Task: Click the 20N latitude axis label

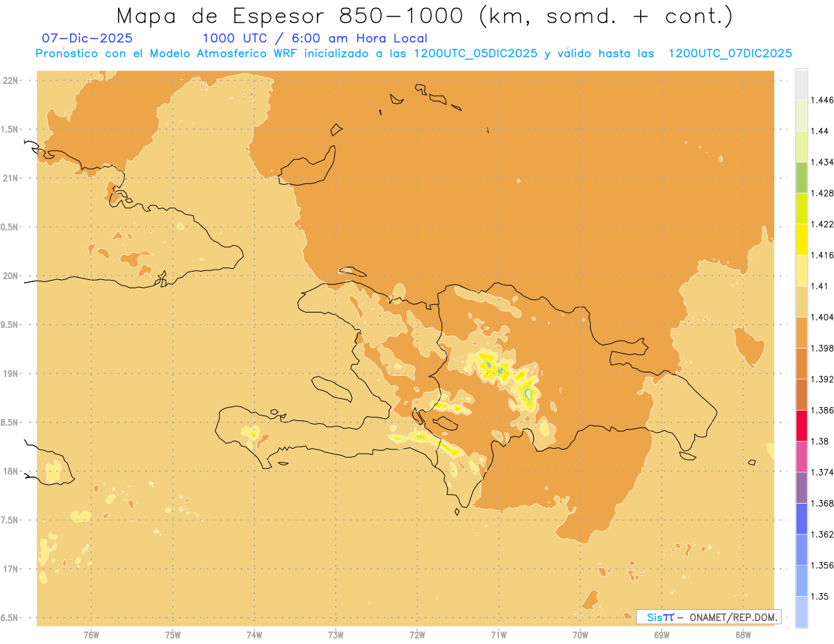Action: tap(11, 276)
